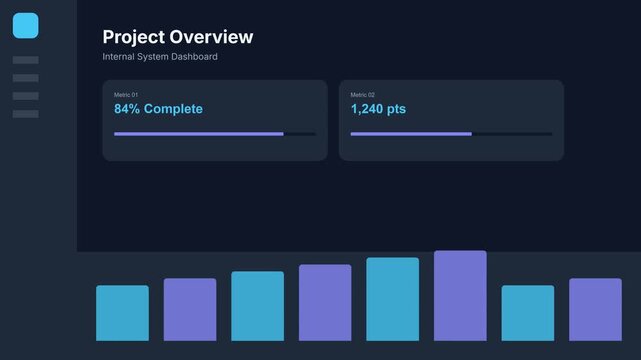
Task: Click the Metric 01 label
Action: pos(126,95)
